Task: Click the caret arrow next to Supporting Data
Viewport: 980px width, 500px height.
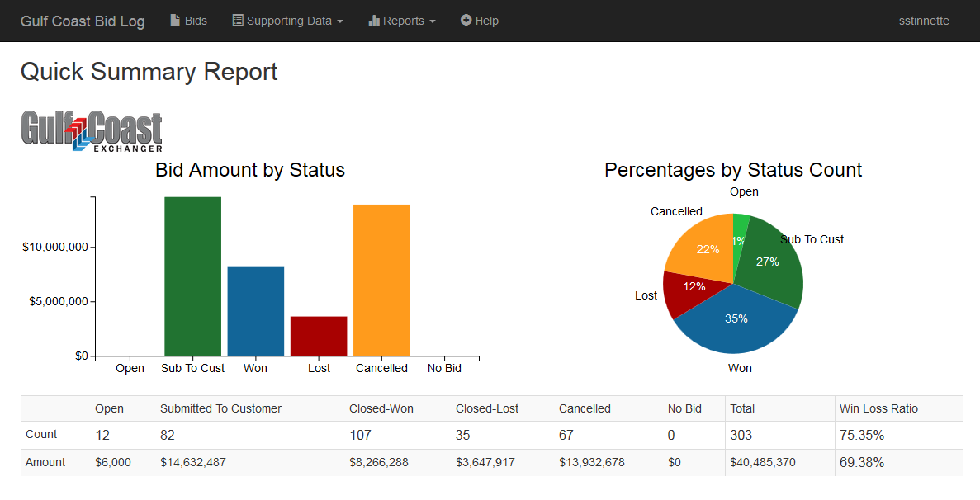Action: 340,21
